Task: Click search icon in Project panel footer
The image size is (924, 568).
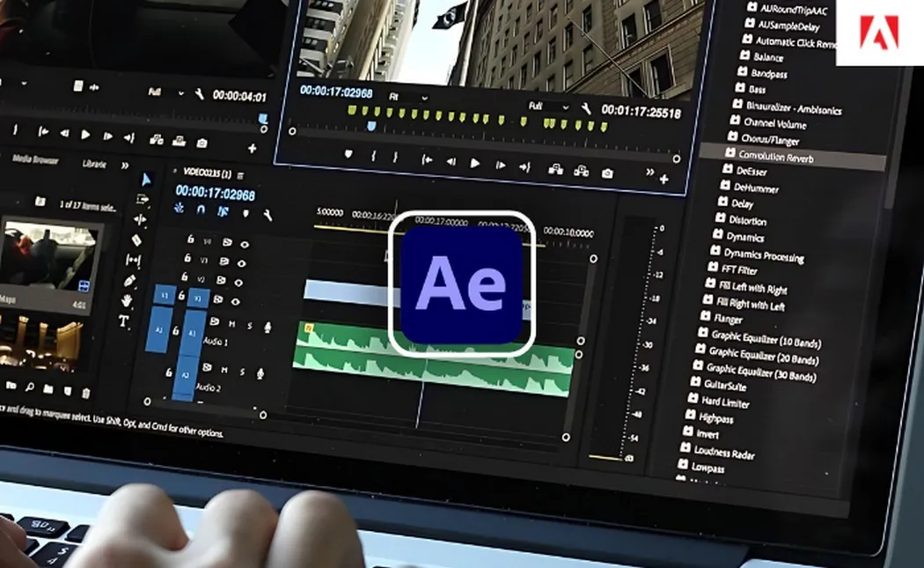Action: (x=29, y=387)
